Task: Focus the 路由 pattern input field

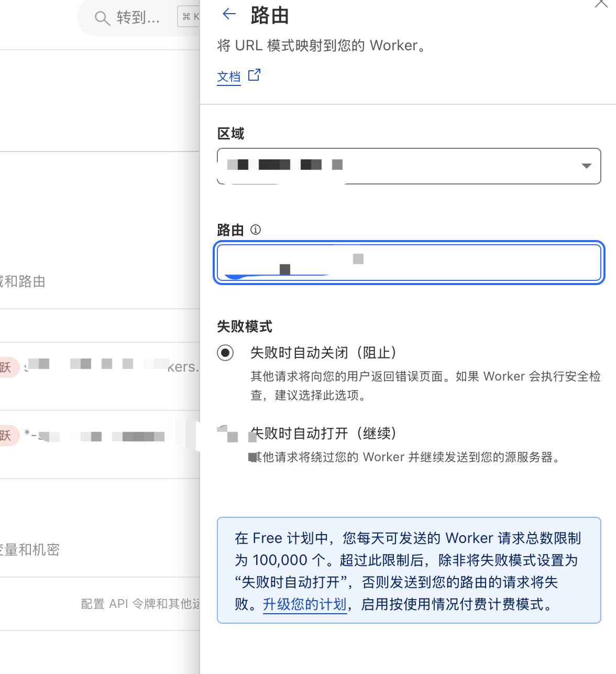Action: click(409, 263)
